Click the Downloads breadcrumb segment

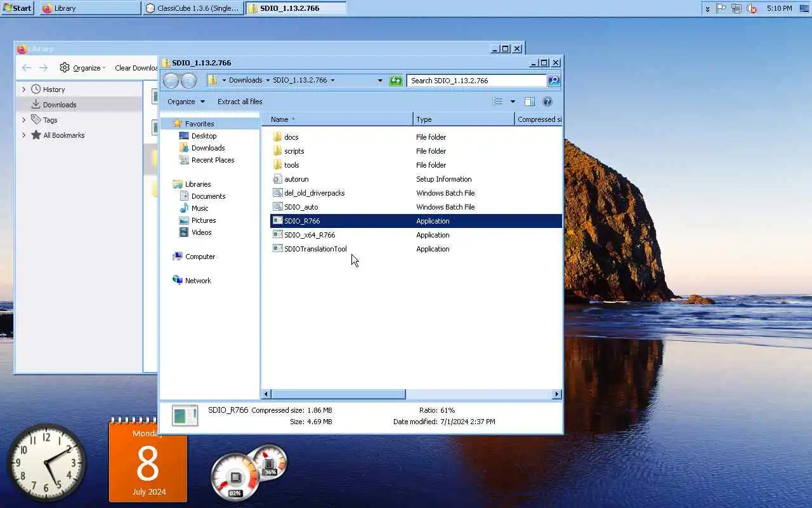(x=245, y=81)
